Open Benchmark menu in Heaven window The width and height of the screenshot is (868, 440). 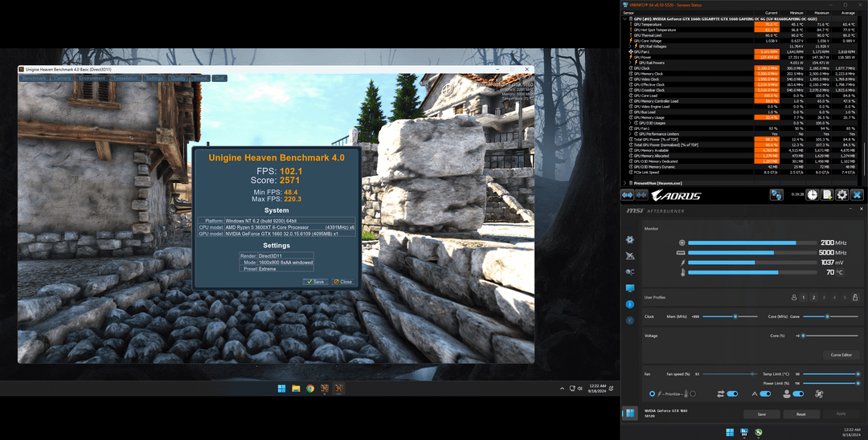(x=35, y=78)
